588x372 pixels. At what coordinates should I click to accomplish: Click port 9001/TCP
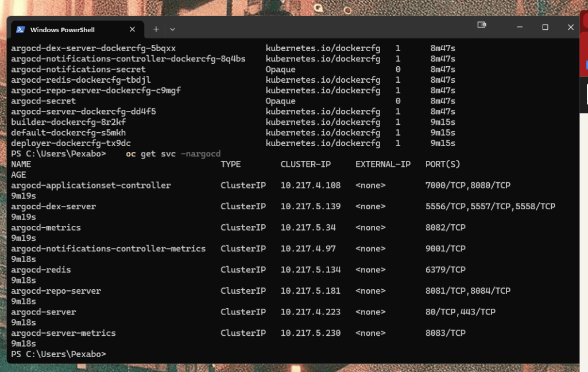click(x=446, y=248)
